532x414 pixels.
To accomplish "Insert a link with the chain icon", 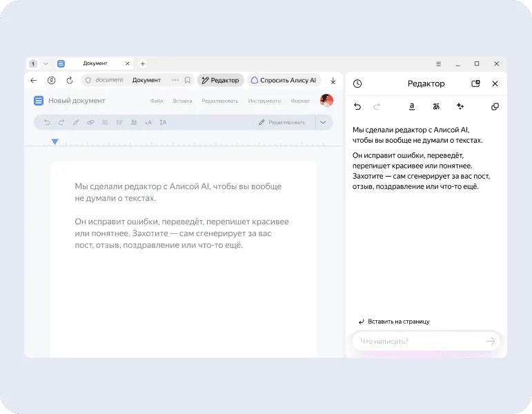I will (x=90, y=122).
